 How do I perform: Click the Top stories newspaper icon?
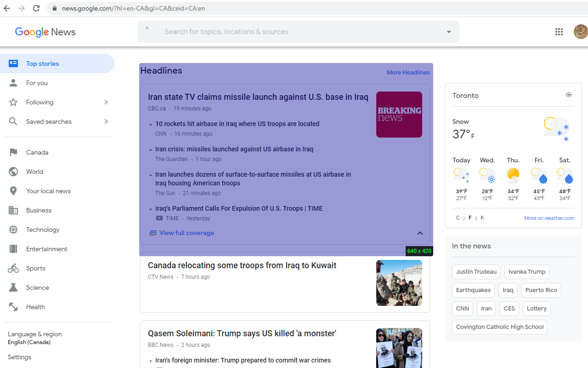click(x=13, y=63)
